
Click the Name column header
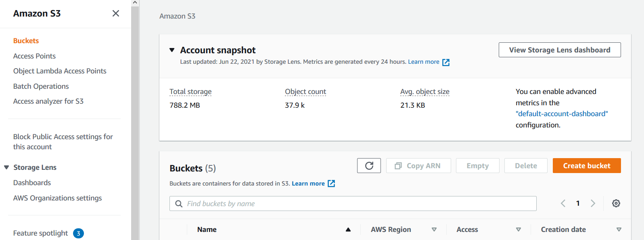tap(207, 230)
